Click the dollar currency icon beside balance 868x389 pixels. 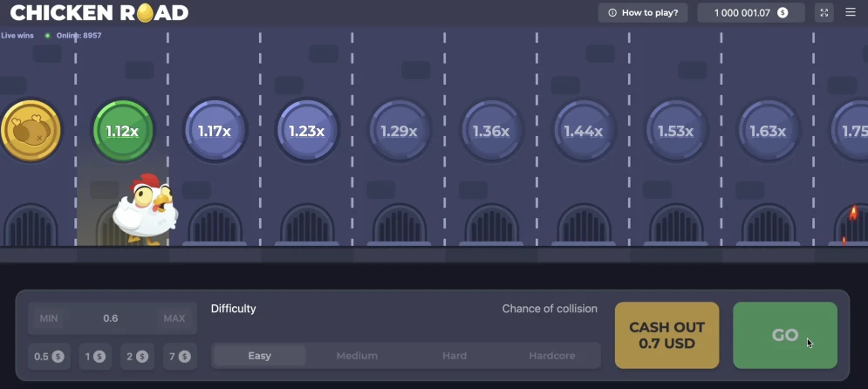pos(783,13)
